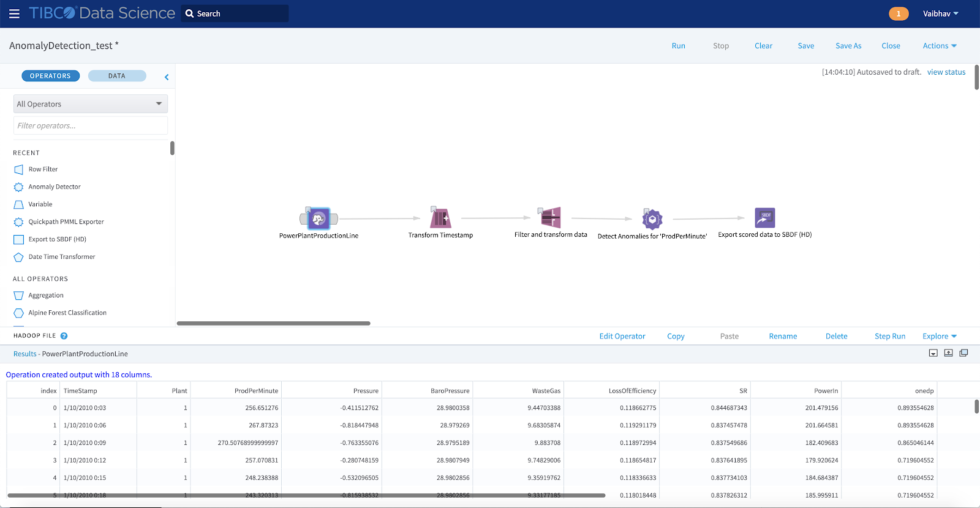Switch to the DATA tab

(117, 76)
